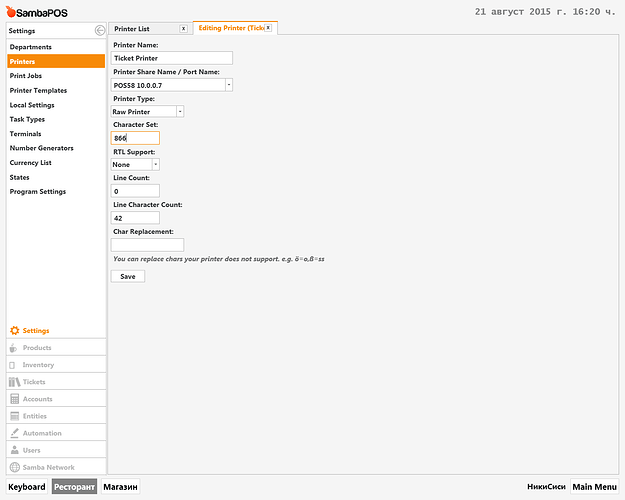Open Inventory section in sidebar

(56, 364)
